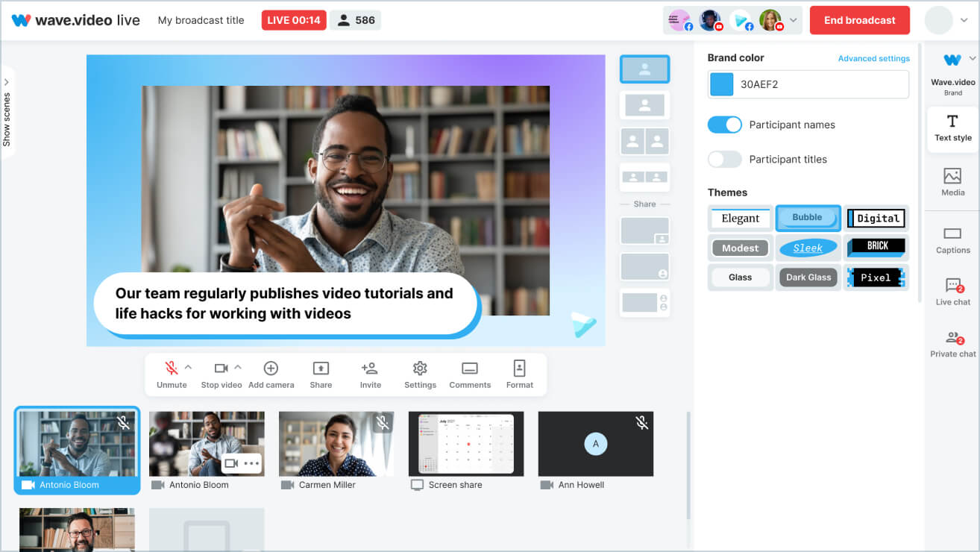This screenshot has width=980, height=552.
Task: Click the brand color swatch
Action: 721,84
